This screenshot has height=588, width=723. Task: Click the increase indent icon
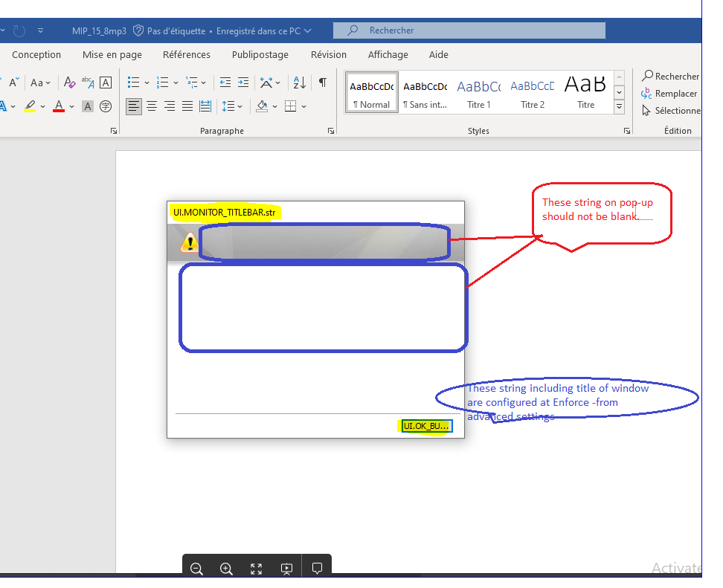[243, 83]
